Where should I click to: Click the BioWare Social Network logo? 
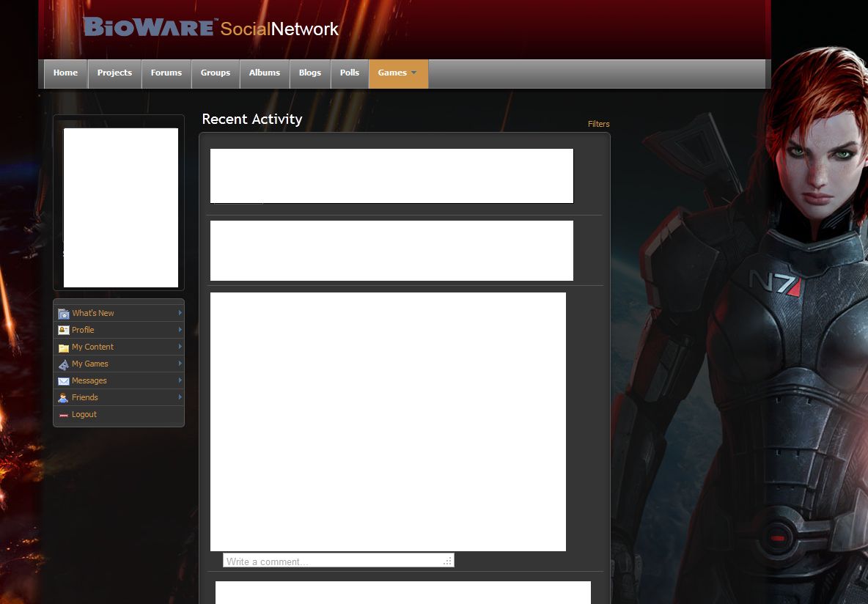(x=211, y=27)
